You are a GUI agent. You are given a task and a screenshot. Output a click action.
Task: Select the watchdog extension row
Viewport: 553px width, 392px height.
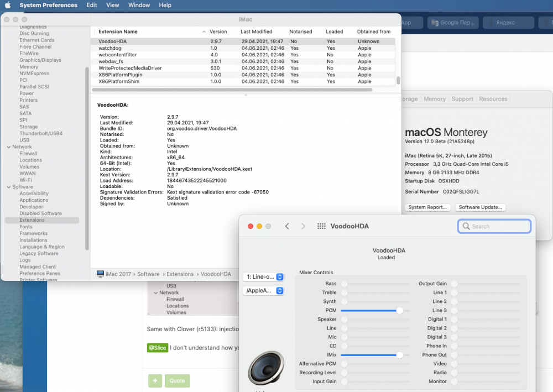click(x=243, y=48)
